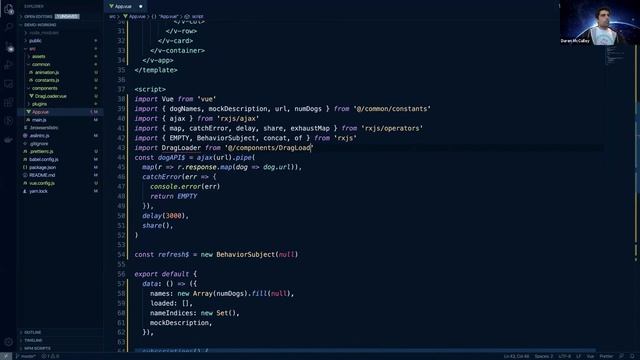
Task: Open the Extensions view in activity bar
Action: [9, 102]
